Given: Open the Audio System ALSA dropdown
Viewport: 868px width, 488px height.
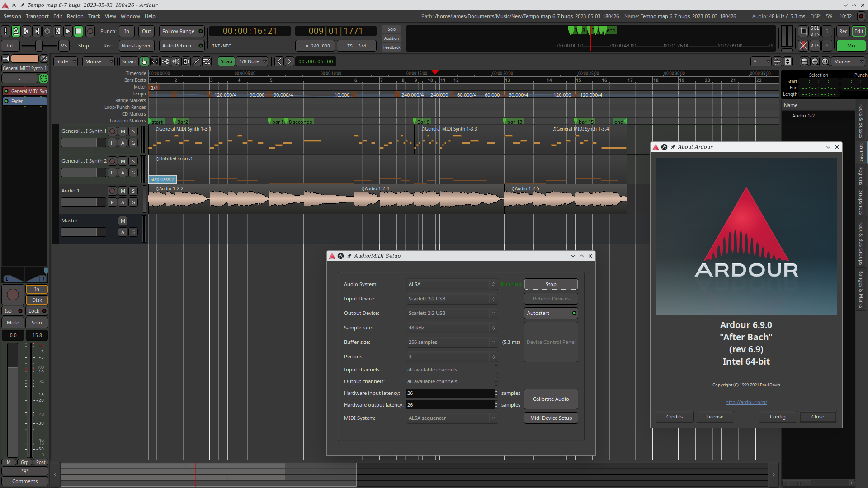Looking at the screenshot, I should pyautogui.click(x=451, y=284).
